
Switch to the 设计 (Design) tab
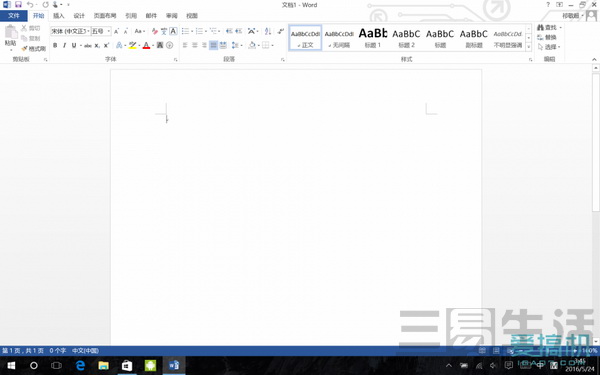coord(79,16)
